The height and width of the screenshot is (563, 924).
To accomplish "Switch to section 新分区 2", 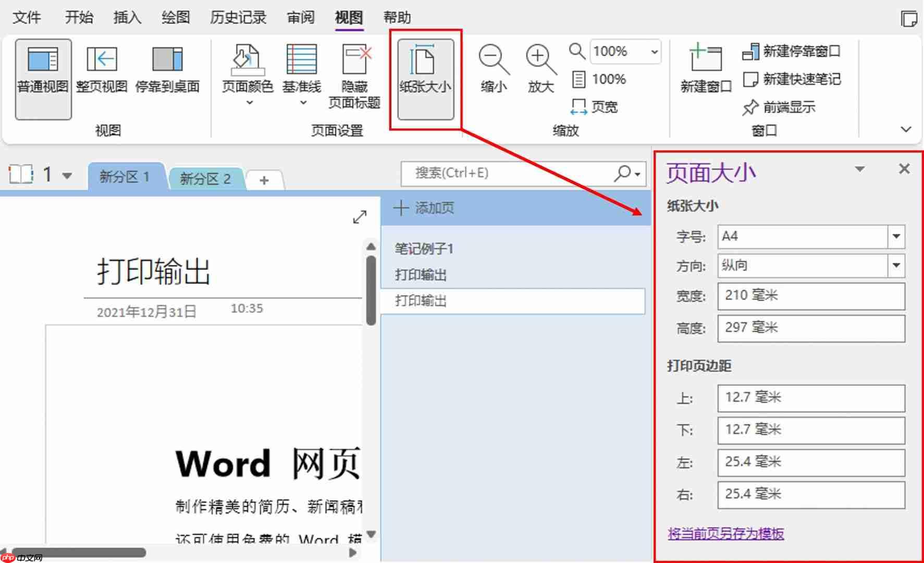I will [x=206, y=179].
